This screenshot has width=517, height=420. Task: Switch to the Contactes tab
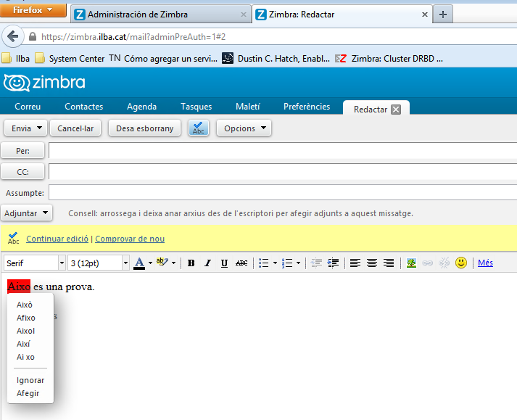click(83, 107)
